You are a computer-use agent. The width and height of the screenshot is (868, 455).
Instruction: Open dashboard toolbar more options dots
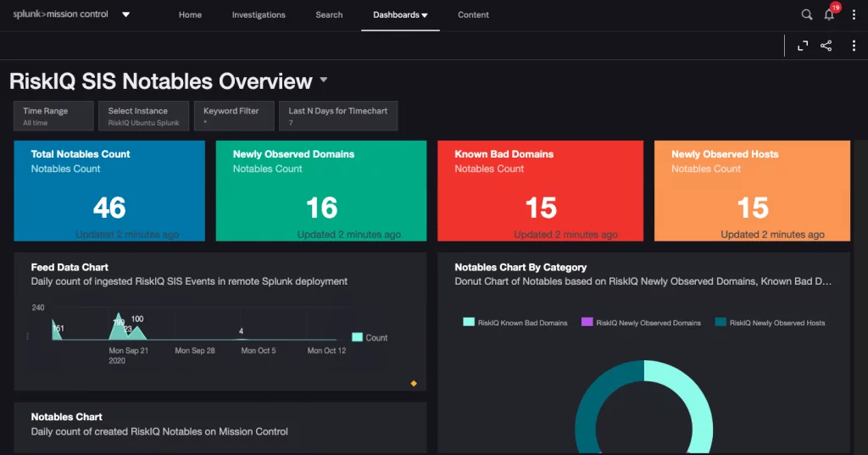click(854, 46)
